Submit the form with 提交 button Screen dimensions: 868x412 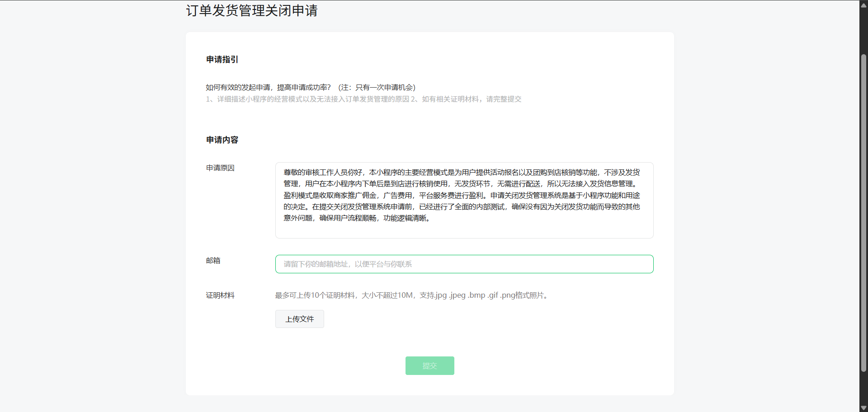[429, 366]
